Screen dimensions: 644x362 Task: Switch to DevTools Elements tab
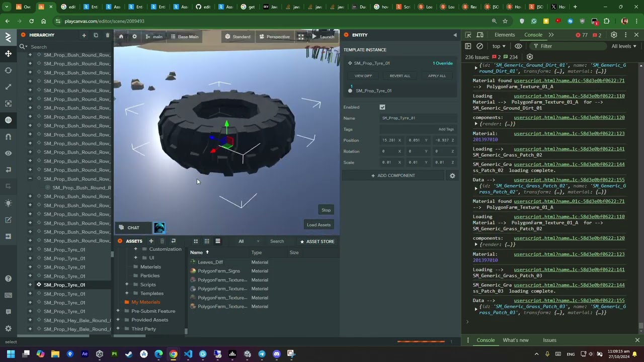pyautogui.click(x=505, y=35)
